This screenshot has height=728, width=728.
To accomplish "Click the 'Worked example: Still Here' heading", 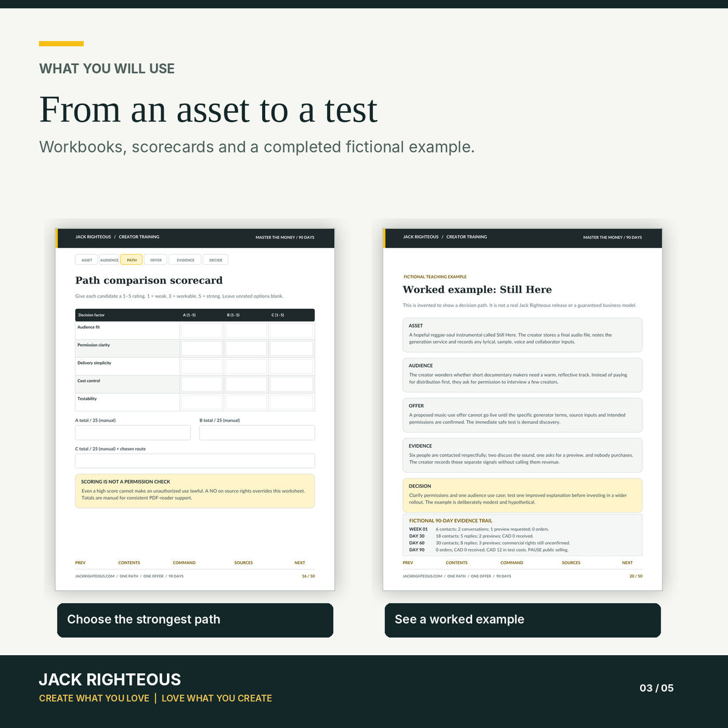I will coord(477,289).
